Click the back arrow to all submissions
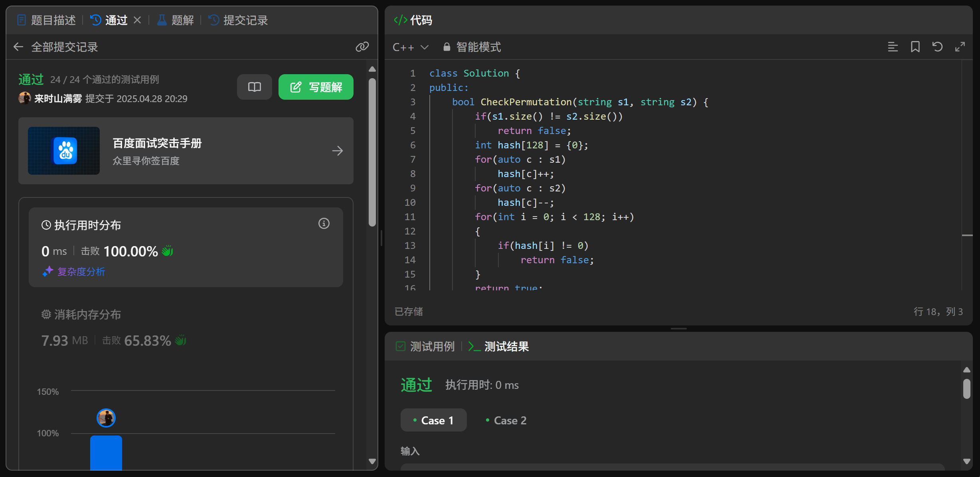The height and width of the screenshot is (477, 980). pos(18,47)
